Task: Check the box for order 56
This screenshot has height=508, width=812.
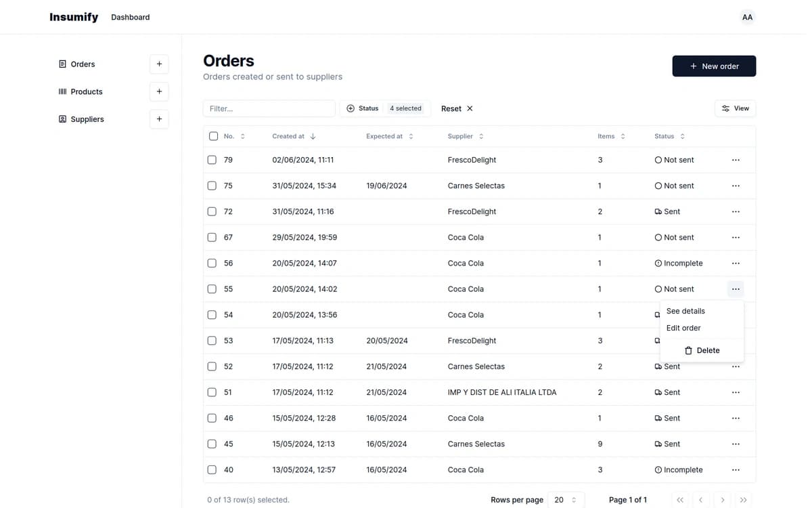Action: pyautogui.click(x=212, y=263)
